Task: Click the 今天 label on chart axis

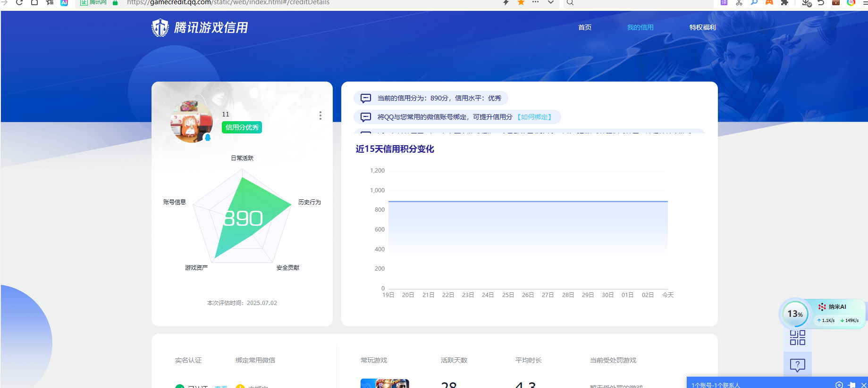Action: (668, 295)
